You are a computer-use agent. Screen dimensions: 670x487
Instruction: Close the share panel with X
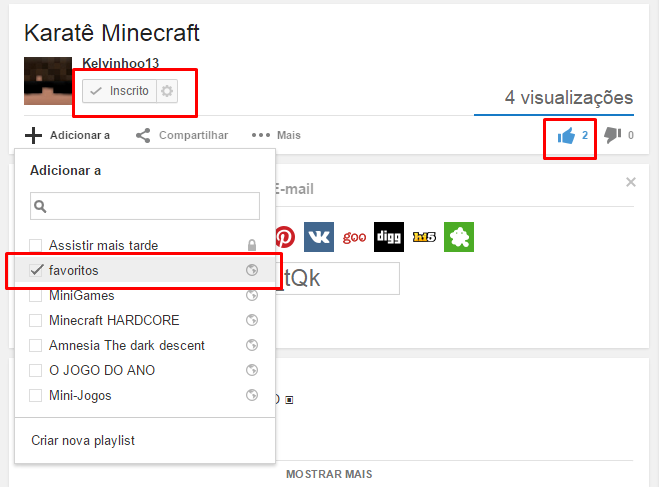point(631,182)
